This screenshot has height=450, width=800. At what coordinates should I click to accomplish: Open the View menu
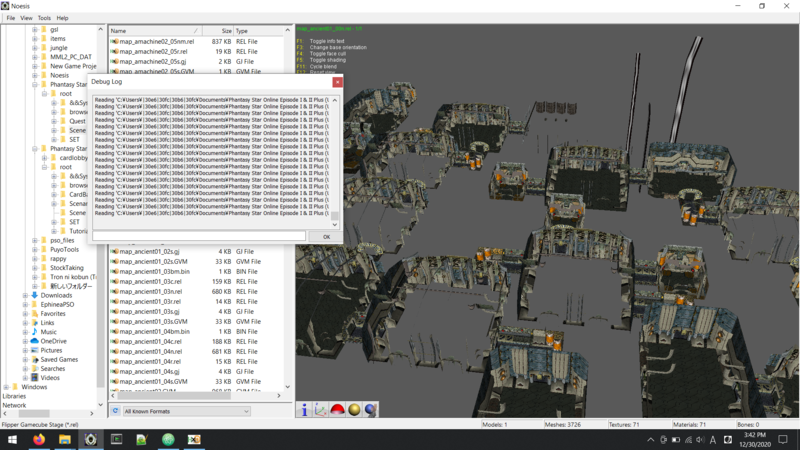[26, 18]
